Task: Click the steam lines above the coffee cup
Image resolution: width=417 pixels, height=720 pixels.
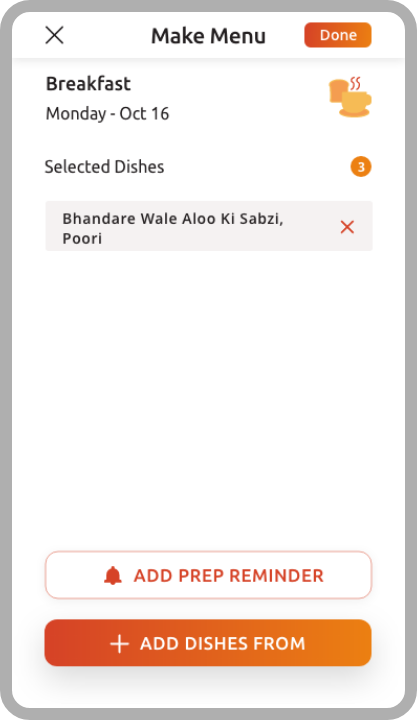Action: (355, 83)
